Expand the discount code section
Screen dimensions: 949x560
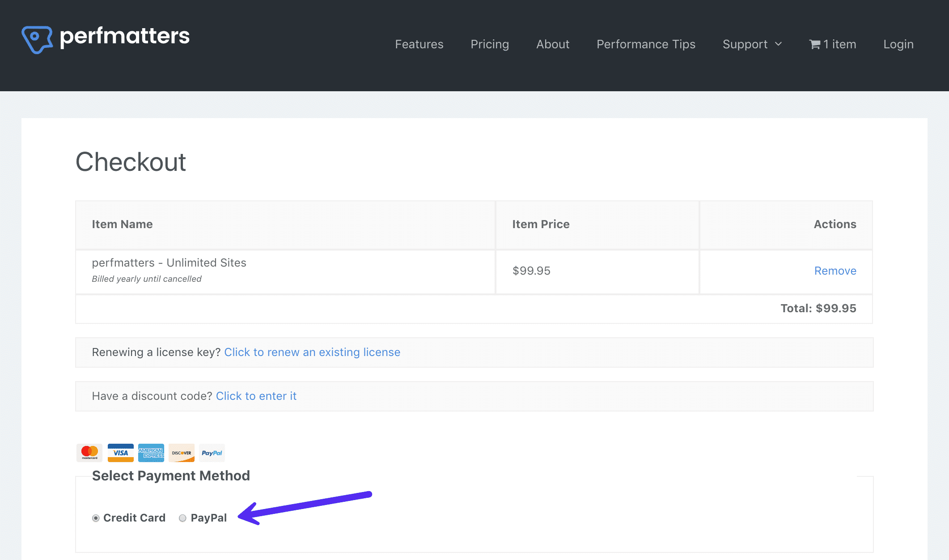(x=256, y=395)
